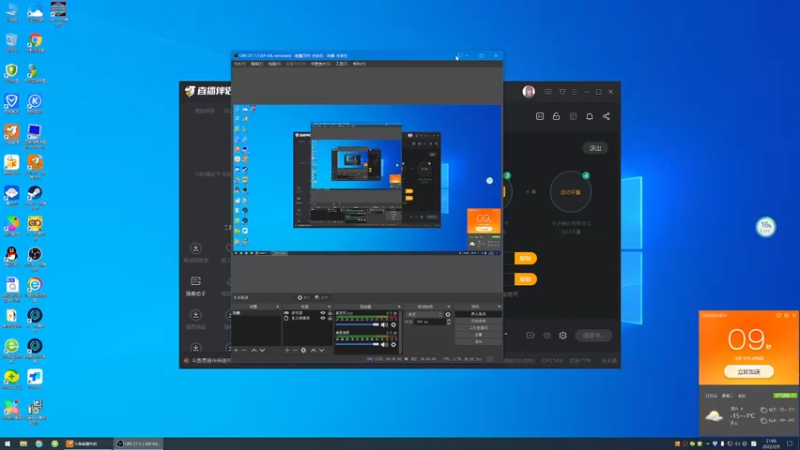Open settings gear of first mixer channel
This screenshot has width=800, height=450.
coord(393,324)
